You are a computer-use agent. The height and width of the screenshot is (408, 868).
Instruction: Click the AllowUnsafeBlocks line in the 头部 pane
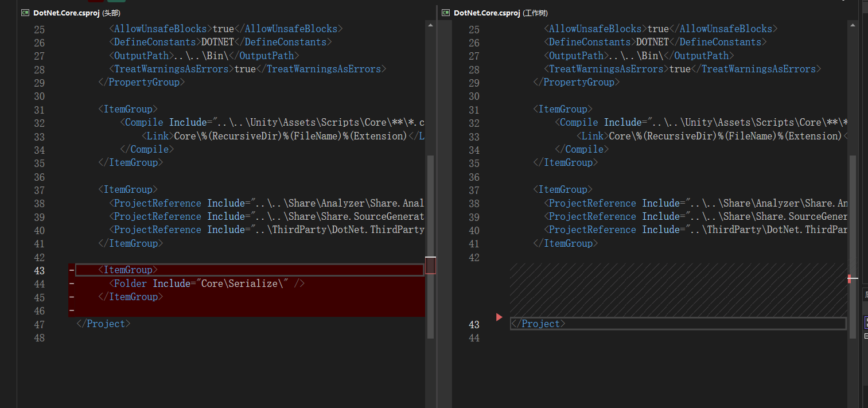coord(226,29)
